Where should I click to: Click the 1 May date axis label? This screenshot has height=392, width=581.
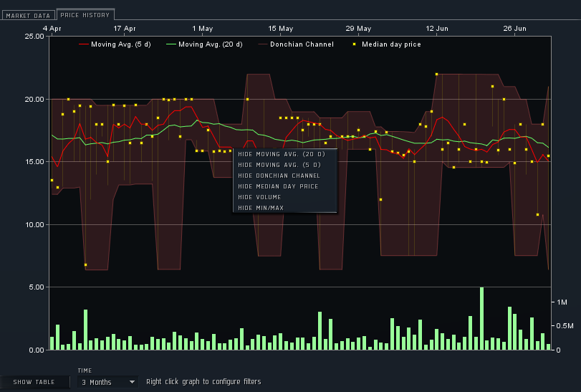click(x=203, y=29)
